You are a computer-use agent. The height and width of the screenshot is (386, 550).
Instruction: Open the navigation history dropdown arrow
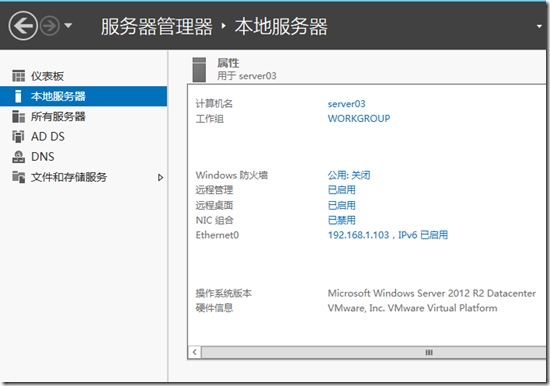point(68,26)
